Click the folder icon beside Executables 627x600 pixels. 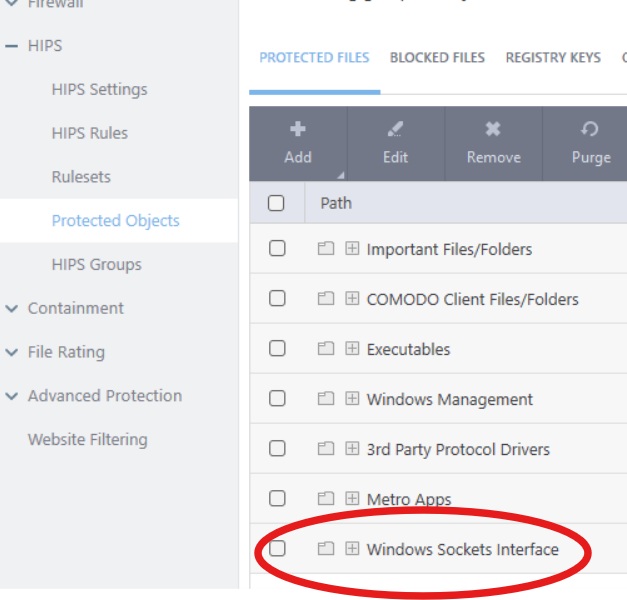325,349
